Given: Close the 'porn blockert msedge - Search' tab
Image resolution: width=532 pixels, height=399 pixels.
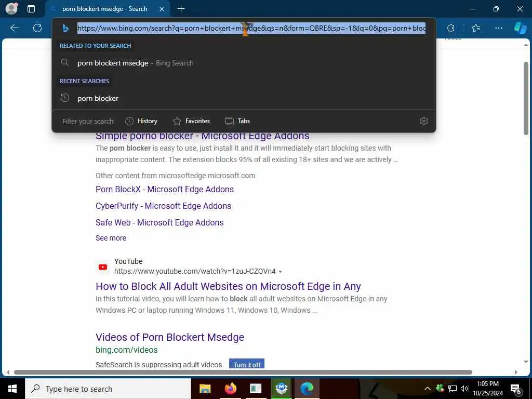Looking at the screenshot, I should pos(162,9).
